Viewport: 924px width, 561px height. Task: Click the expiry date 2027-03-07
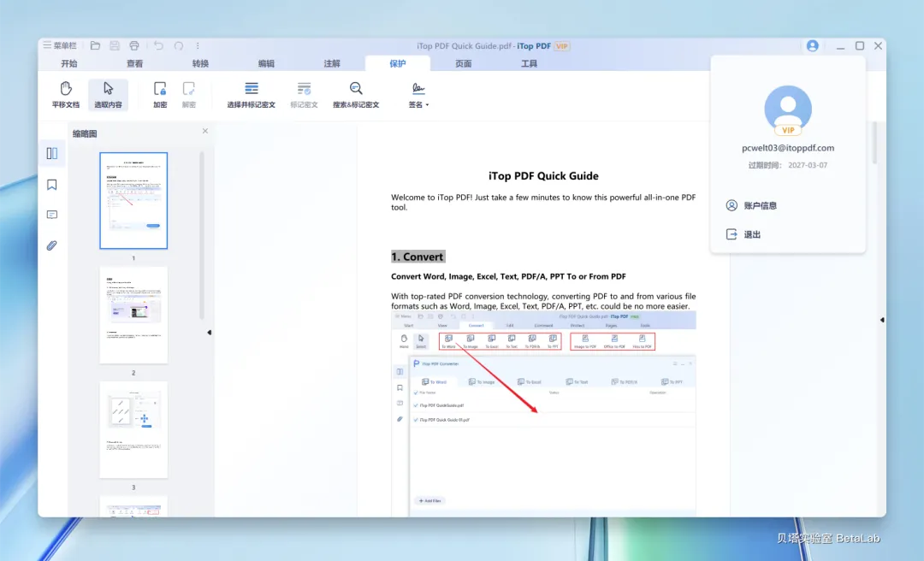808,166
